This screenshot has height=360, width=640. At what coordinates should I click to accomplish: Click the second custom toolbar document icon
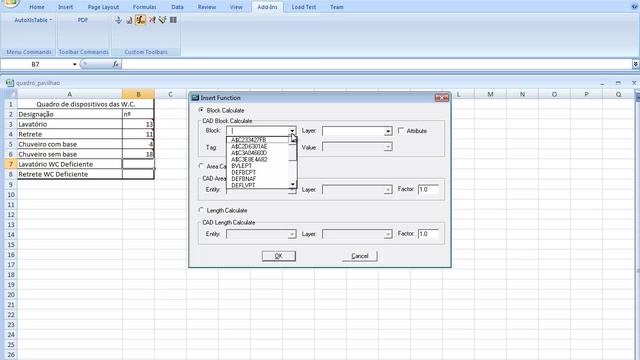point(129,20)
